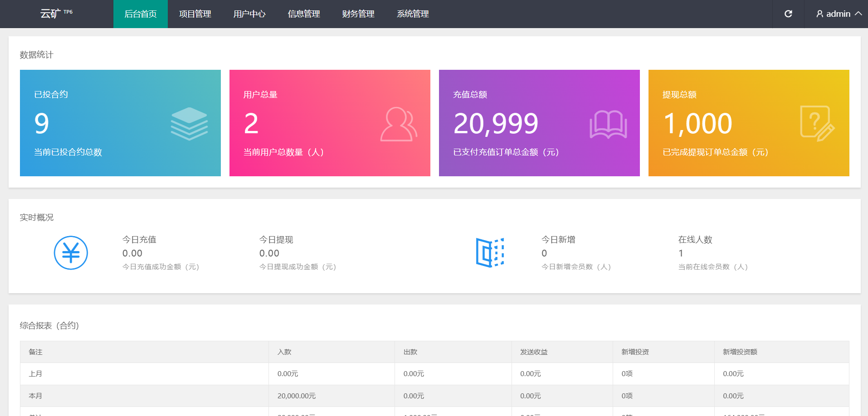Click the number 9 on 已投合约 card
The height and width of the screenshot is (416, 868).
42,124
